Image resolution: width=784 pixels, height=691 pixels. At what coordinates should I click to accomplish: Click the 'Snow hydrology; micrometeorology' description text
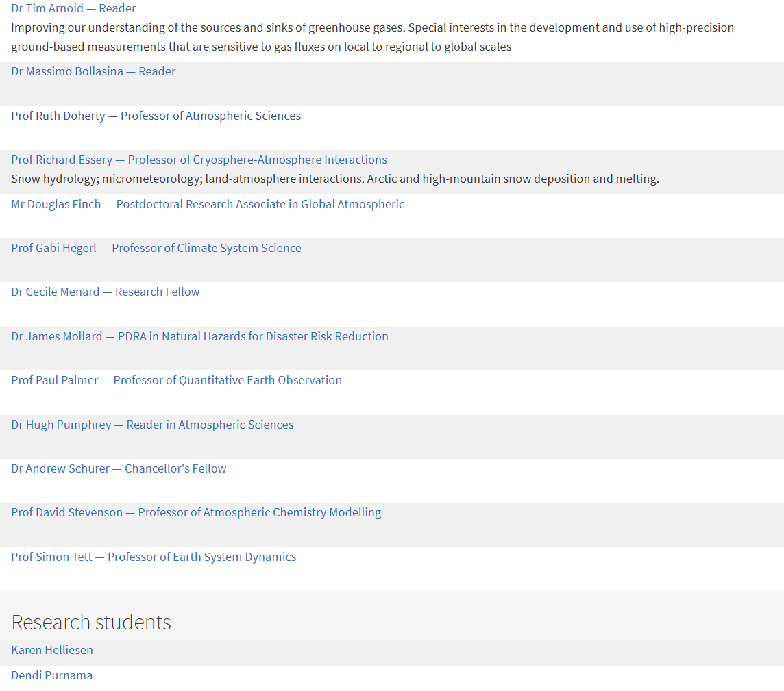point(335,179)
